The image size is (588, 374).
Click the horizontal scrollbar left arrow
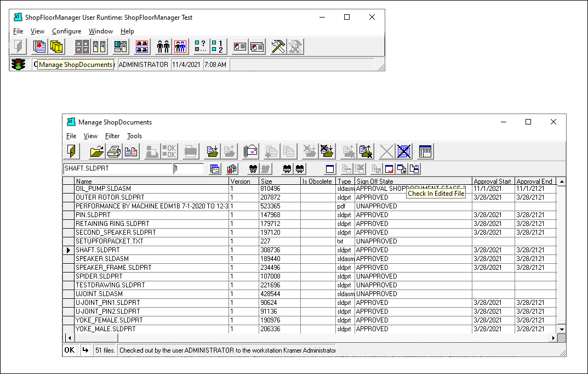tap(70, 338)
